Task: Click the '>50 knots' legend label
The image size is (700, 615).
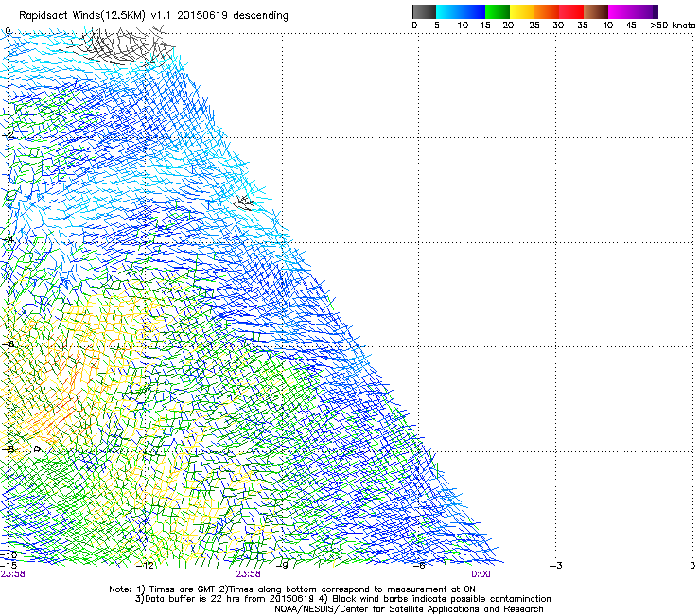Action: tap(673, 26)
